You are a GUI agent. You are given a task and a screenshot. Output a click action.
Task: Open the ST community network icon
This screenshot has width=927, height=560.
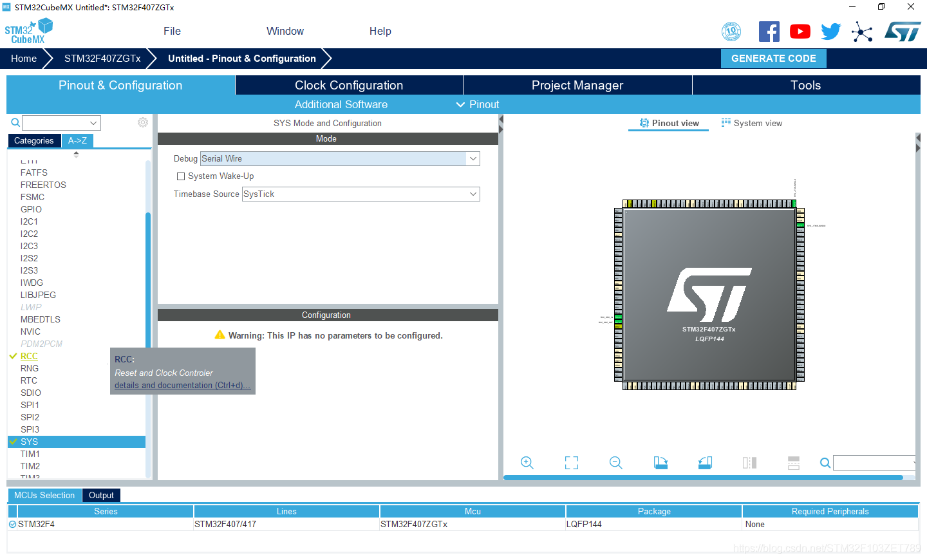coord(862,32)
